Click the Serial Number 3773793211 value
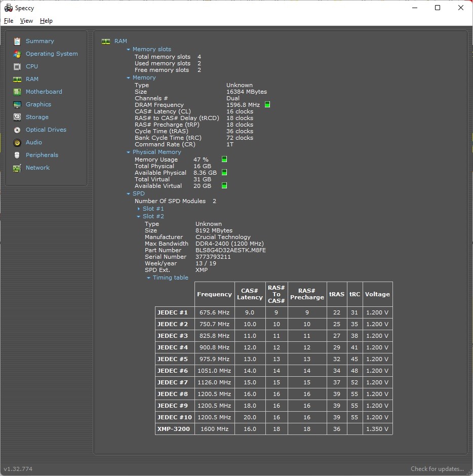Screen dimensions: 473x476 [x=213, y=257]
